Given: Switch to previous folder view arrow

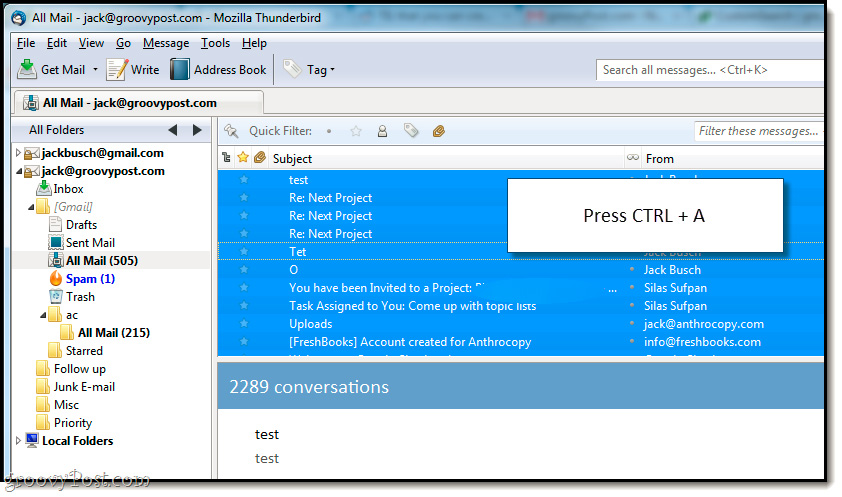Looking at the screenshot, I should pos(173,130).
